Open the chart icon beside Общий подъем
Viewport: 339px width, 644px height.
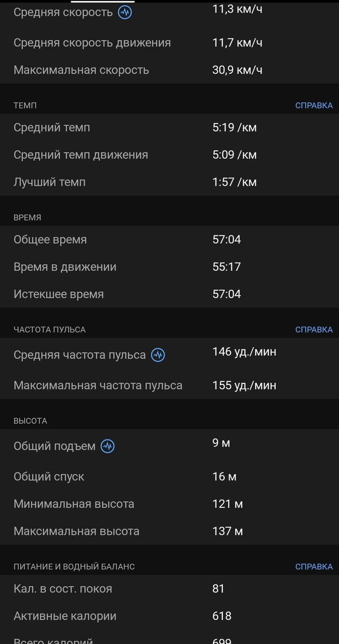(108, 446)
